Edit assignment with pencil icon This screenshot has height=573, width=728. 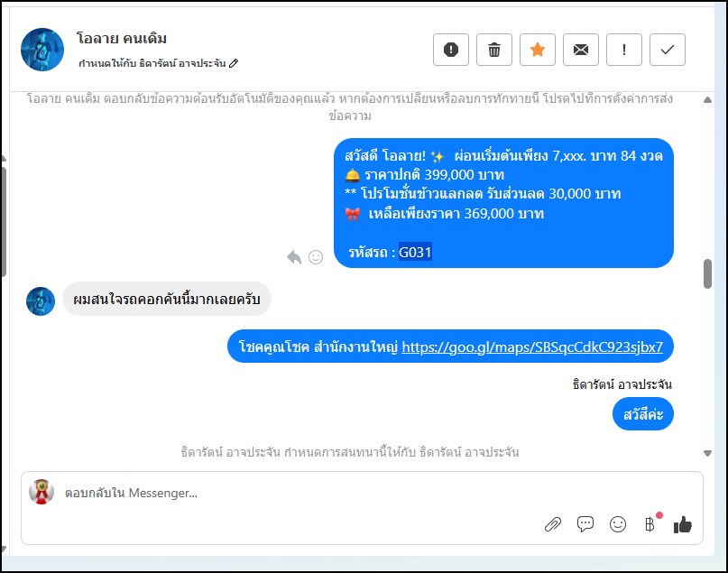[234, 63]
